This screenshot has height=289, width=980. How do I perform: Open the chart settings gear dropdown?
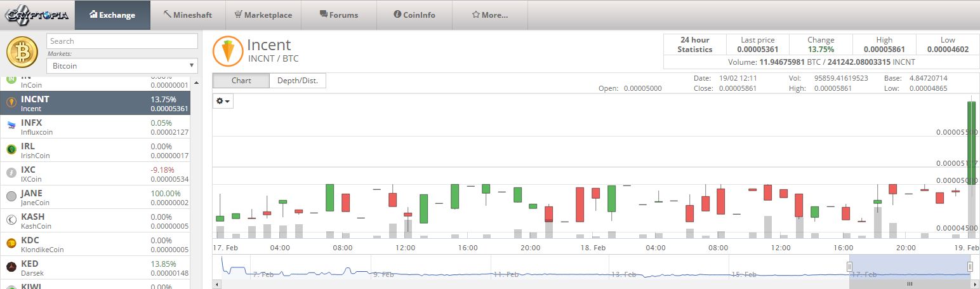pyautogui.click(x=223, y=101)
